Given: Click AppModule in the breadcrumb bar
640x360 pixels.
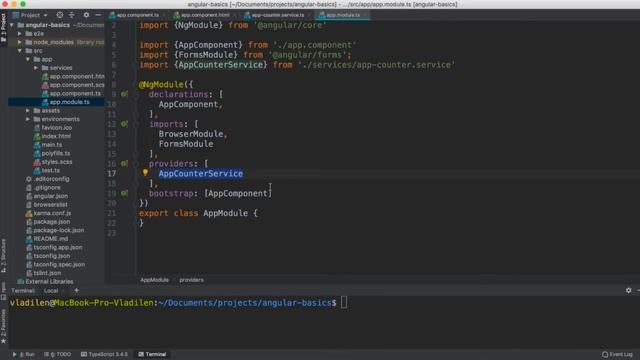Looking at the screenshot, I should coord(154,280).
